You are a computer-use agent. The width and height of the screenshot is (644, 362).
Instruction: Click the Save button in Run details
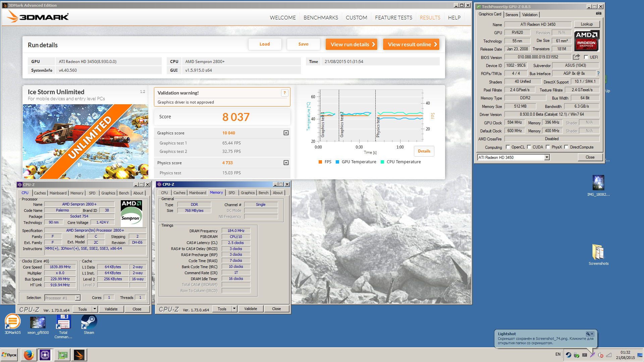(x=303, y=44)
